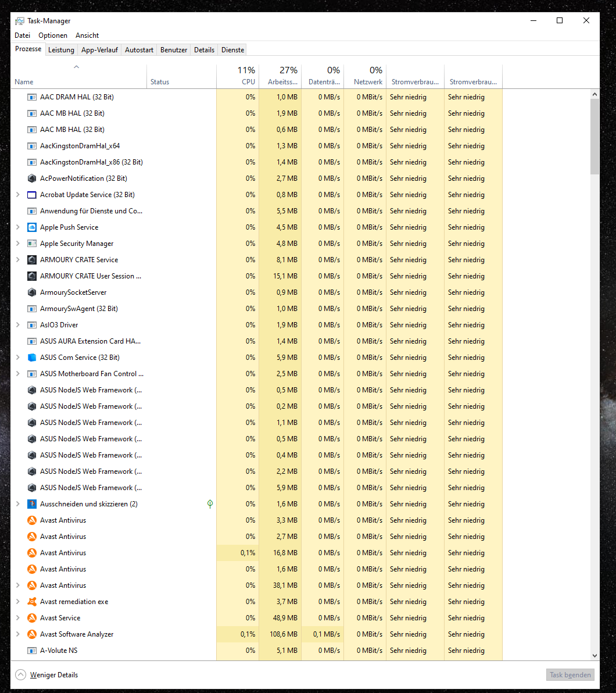Click the process list scrollbar thumb
This screenshot has width=616, height=693.
595,137
